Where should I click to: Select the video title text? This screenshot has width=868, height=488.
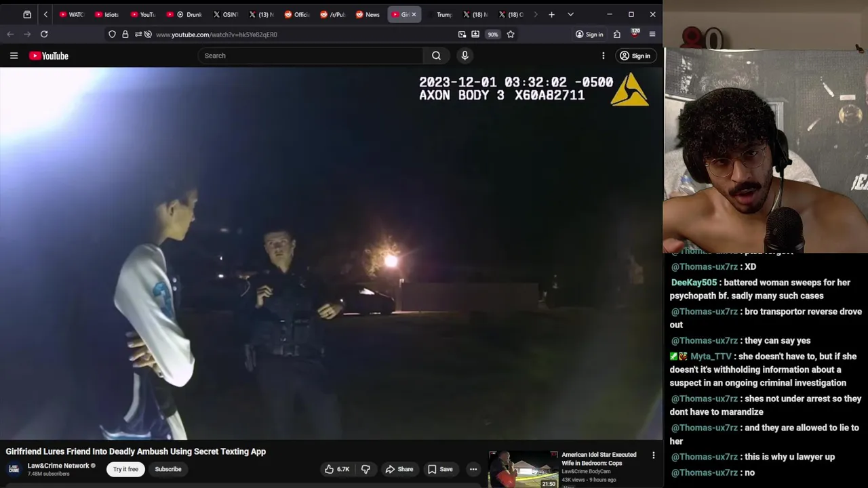[136, 451]
